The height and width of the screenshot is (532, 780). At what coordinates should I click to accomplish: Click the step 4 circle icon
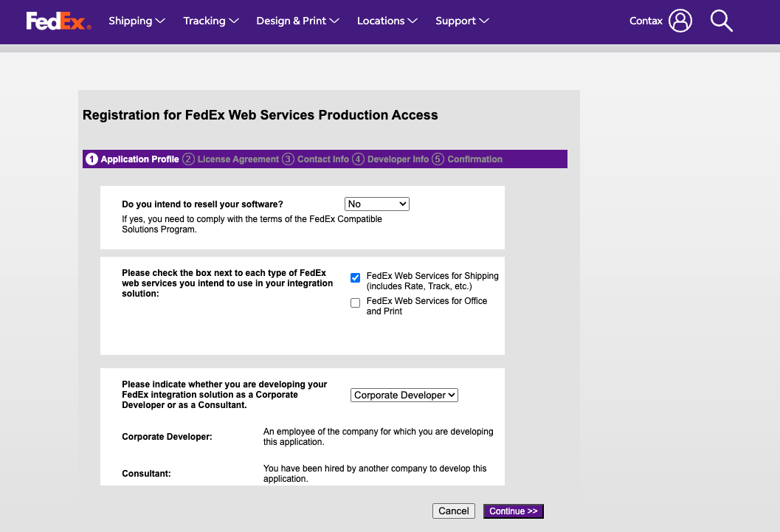pos(358,159)
